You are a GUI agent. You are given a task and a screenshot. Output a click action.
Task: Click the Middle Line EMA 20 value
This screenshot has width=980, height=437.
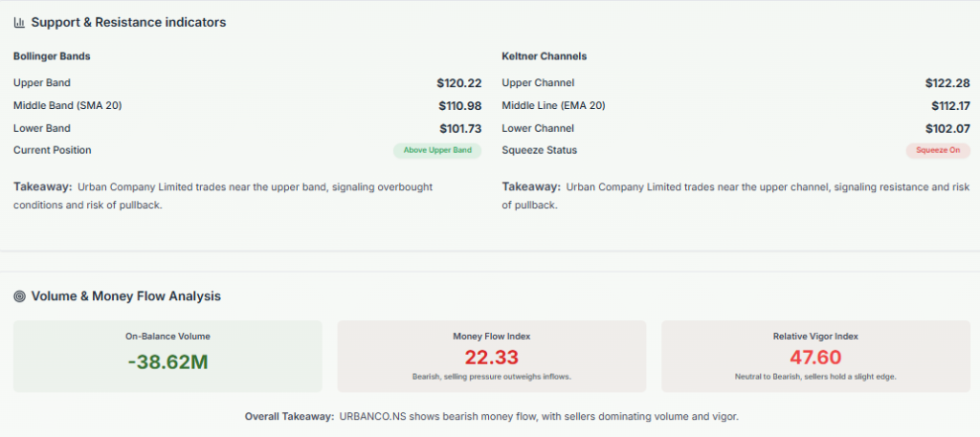coord(950,106)
